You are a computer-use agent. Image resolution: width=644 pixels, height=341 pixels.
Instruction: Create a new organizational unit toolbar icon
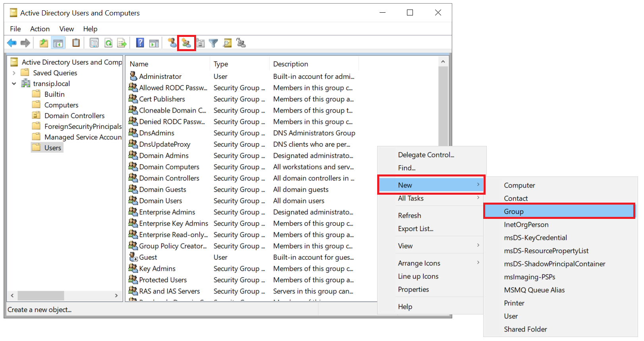pyautogui.click(x=201, y=43)
